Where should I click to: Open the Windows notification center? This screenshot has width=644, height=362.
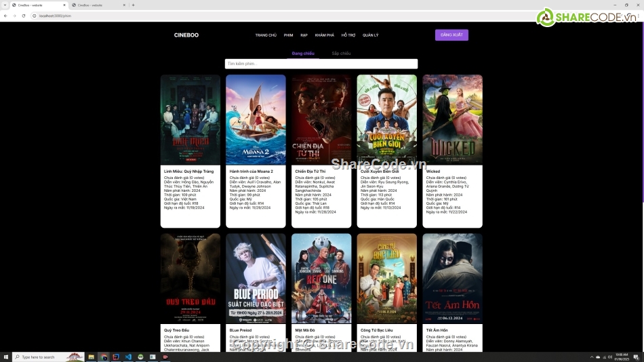(636, 357)
